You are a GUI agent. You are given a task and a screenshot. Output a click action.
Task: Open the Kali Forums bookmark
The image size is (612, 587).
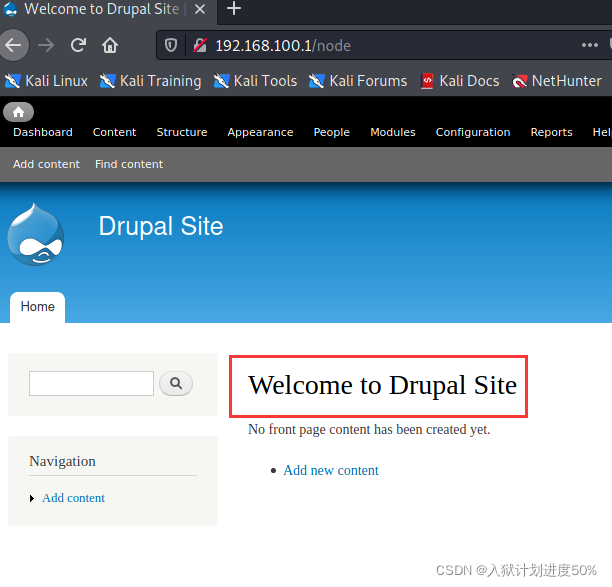[x=358, y=81]
